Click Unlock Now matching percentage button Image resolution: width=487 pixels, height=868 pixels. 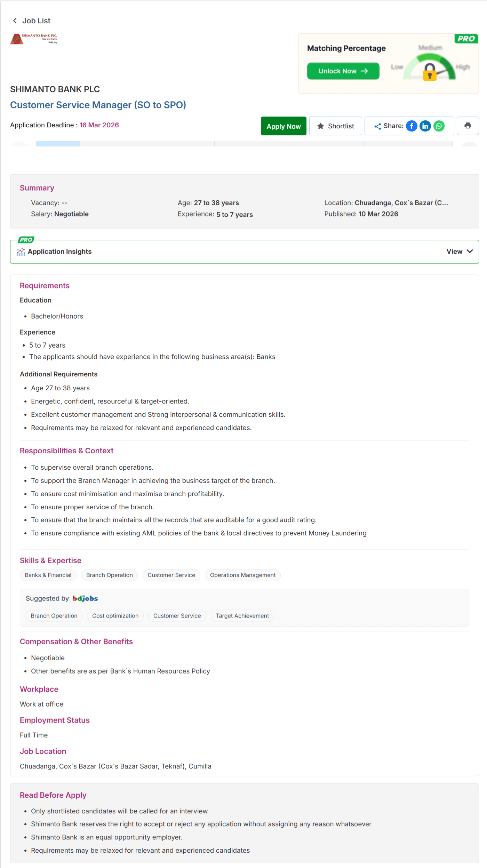point(343,71)
